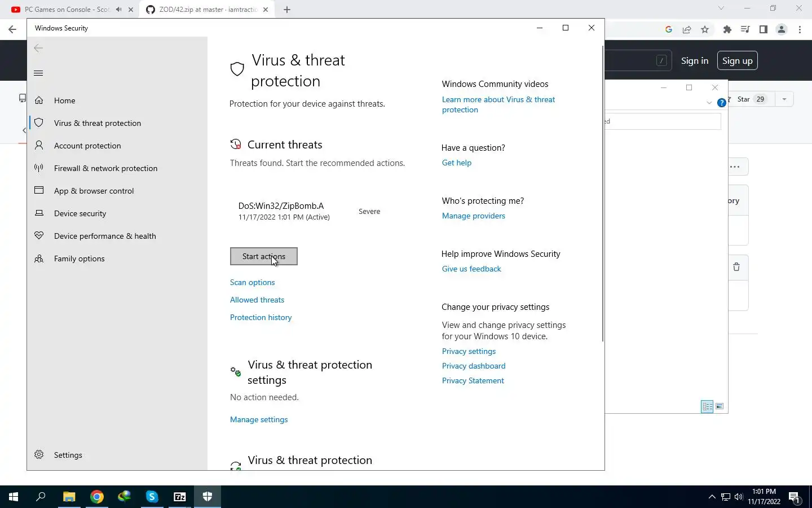Click the Account protection person icon
This screenshot has width=812, height=508.
(39, 145)
